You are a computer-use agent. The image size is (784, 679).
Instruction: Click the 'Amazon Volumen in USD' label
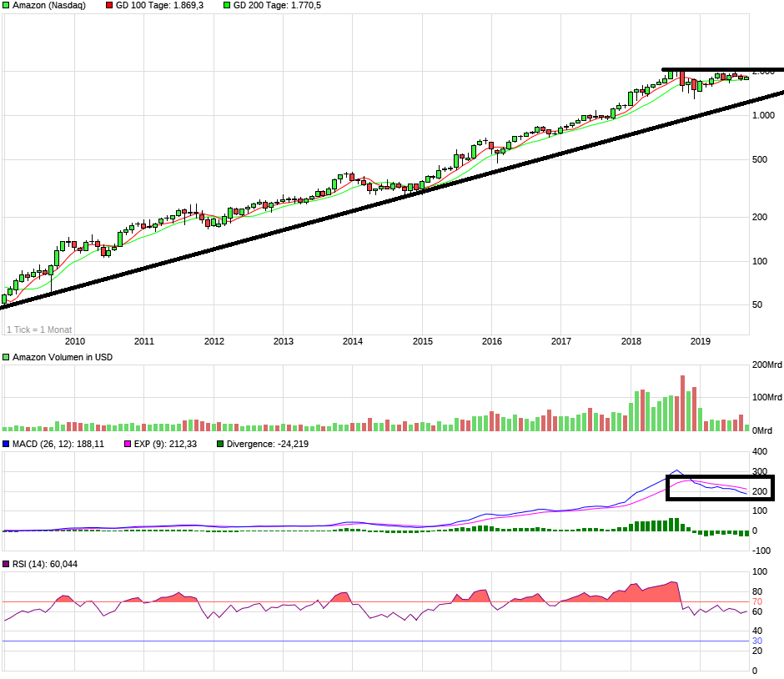[x=63, y=357]
